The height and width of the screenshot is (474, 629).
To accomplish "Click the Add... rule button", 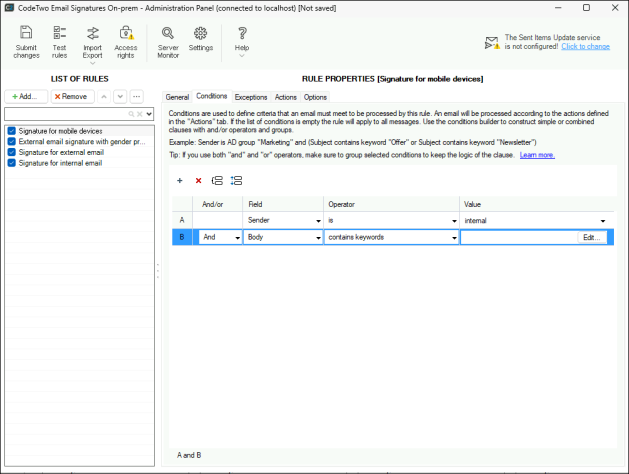I will 26,97.
